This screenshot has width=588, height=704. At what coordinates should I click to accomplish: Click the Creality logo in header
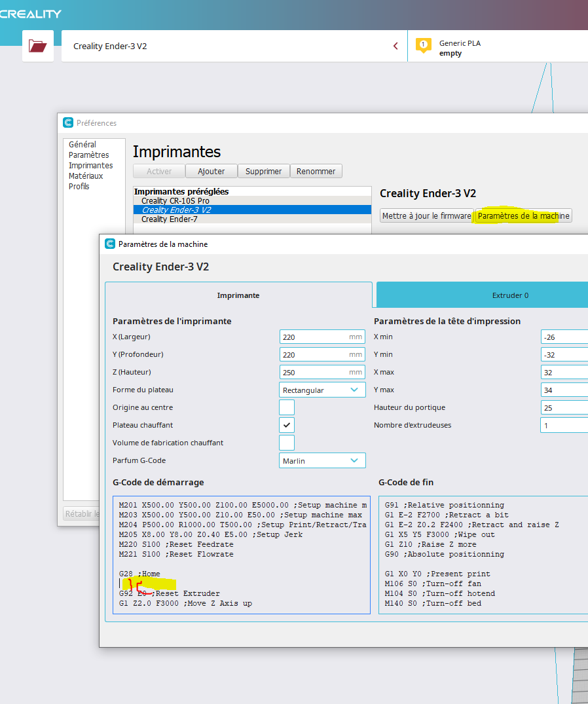31,14
